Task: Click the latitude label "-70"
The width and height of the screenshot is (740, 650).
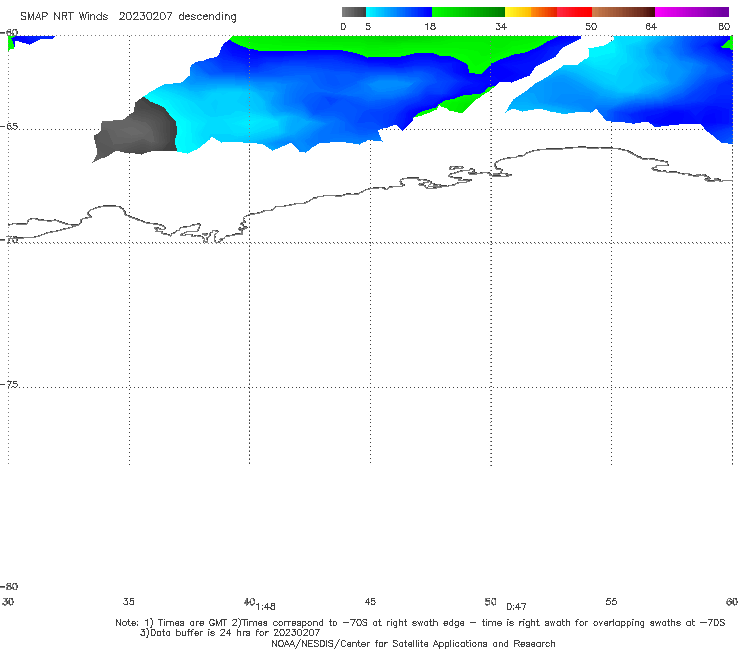Action: coord(9,239)
